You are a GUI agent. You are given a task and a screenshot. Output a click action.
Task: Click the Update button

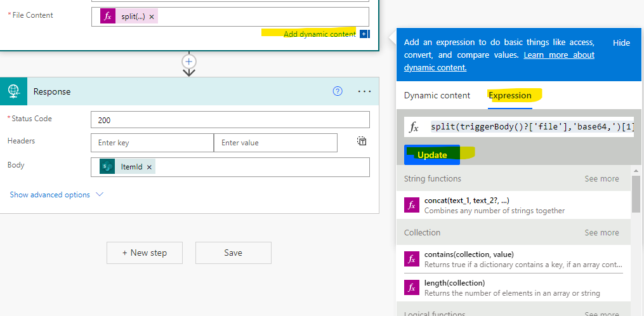pyautogui.click(x=432, y=155)
